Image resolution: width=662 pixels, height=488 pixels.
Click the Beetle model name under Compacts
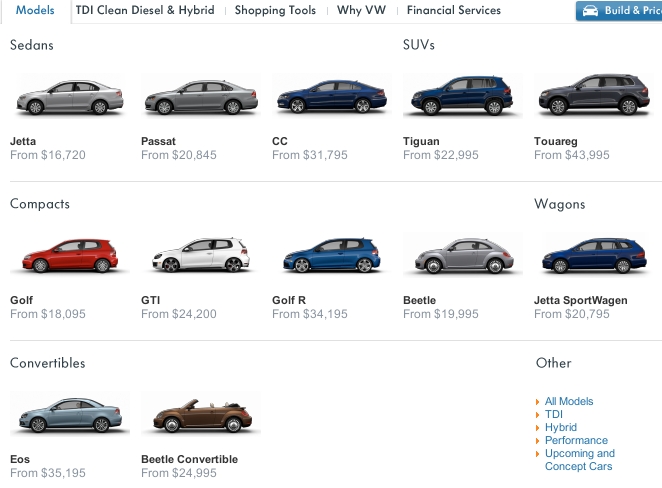coord(419,300)
